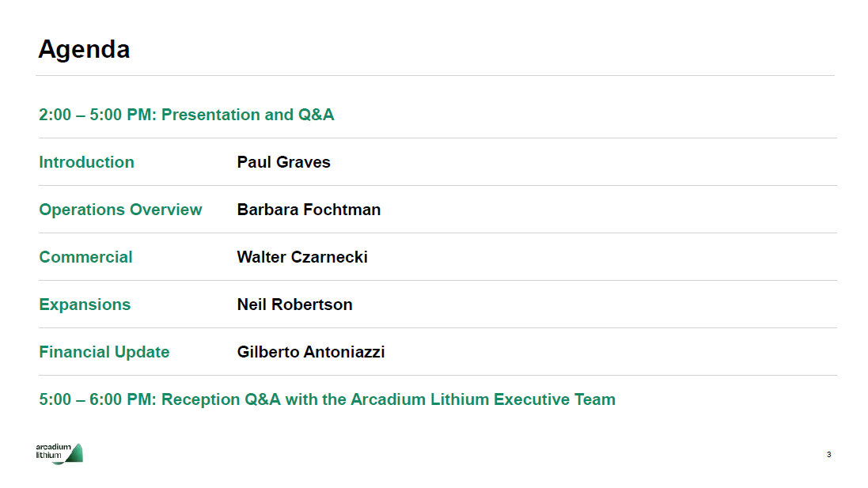The image size is (868, 488).
Task: Click the '5:00 – 6:00 PM: Reception Q&A' line
Action: [327, 399]
